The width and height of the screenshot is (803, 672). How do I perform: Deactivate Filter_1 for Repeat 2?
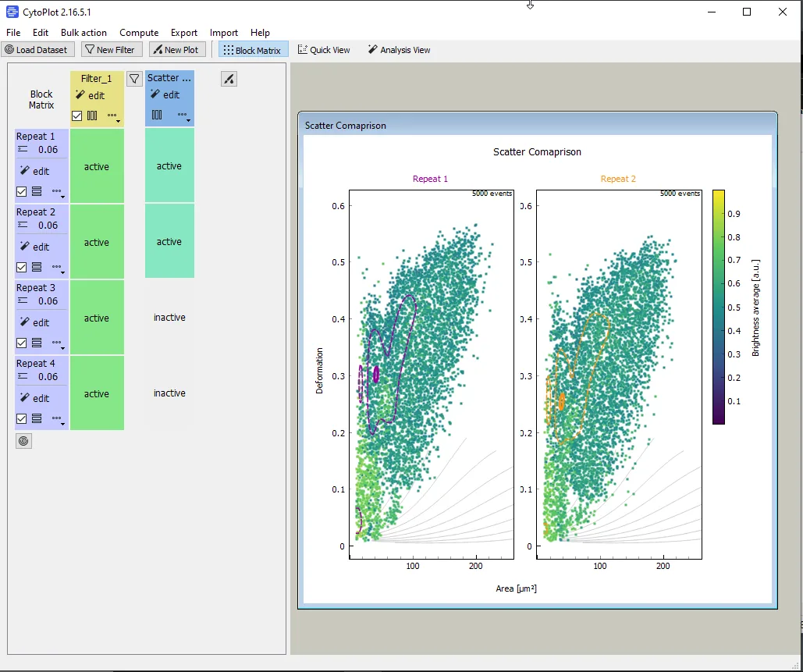point(97,242)
